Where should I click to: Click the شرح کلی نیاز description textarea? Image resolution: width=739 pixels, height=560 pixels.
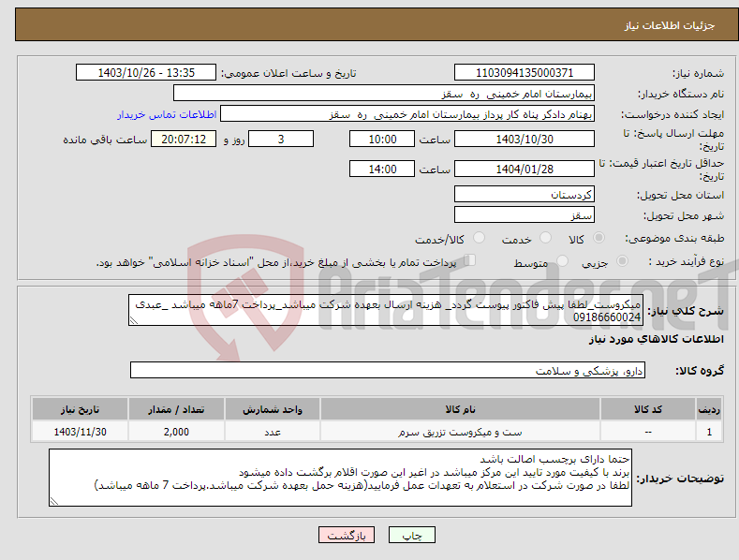386,310
